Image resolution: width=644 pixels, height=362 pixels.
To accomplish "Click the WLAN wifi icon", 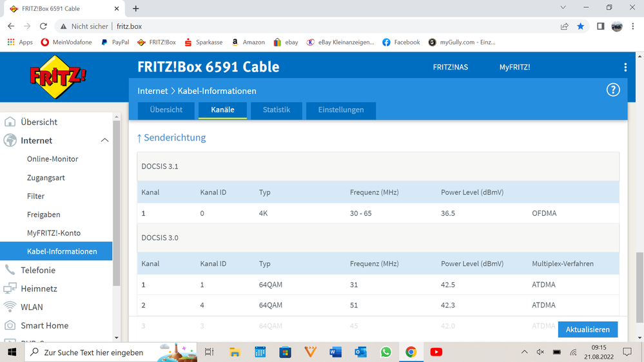I will tap(10, 307).
